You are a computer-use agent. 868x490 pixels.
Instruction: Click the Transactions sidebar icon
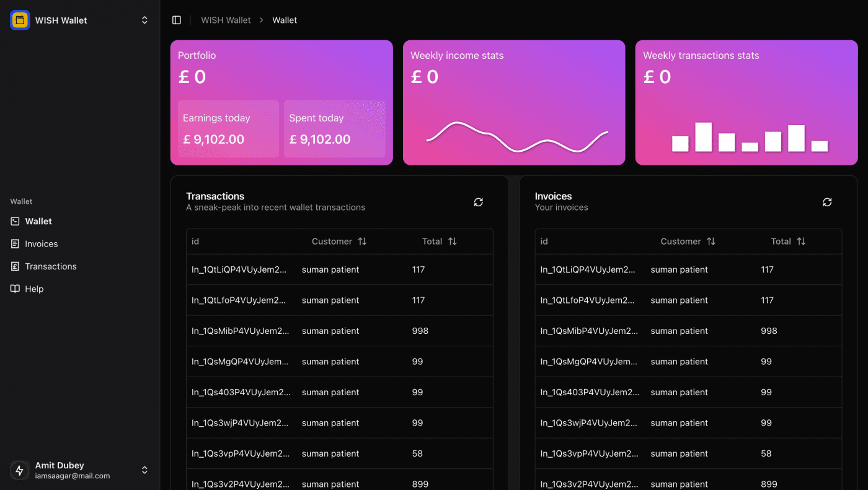[15, 266]
